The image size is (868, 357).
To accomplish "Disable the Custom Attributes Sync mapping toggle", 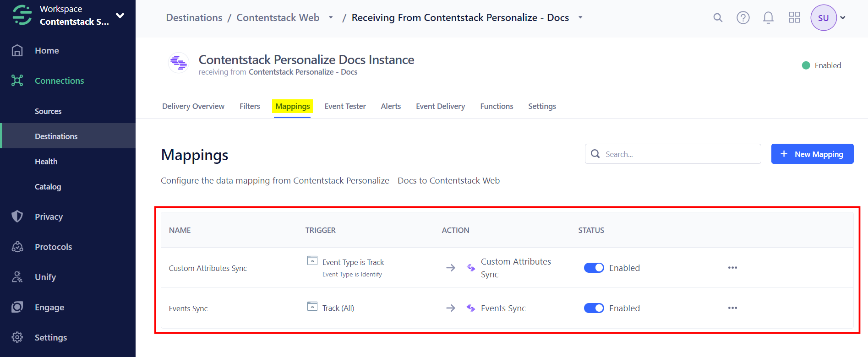I will (x=594, y=268).
